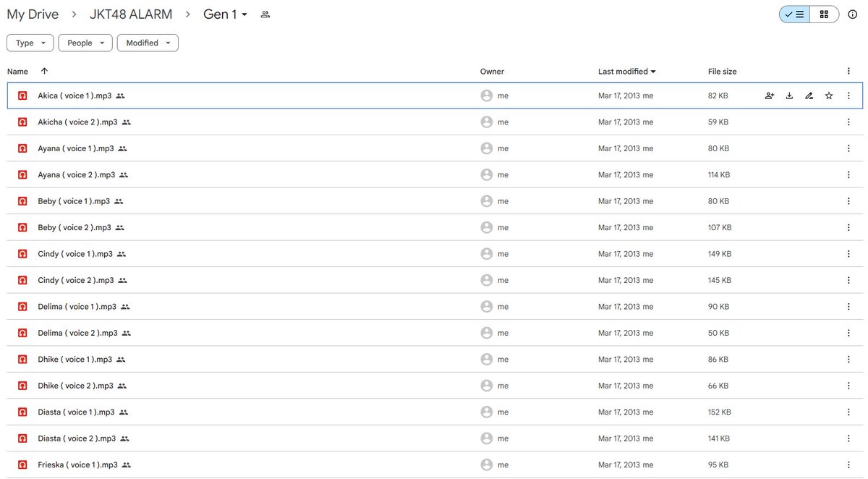Share the Akica voice 1 file
Image resolution: width=868 pixels, height=479 pixels.
770,96
